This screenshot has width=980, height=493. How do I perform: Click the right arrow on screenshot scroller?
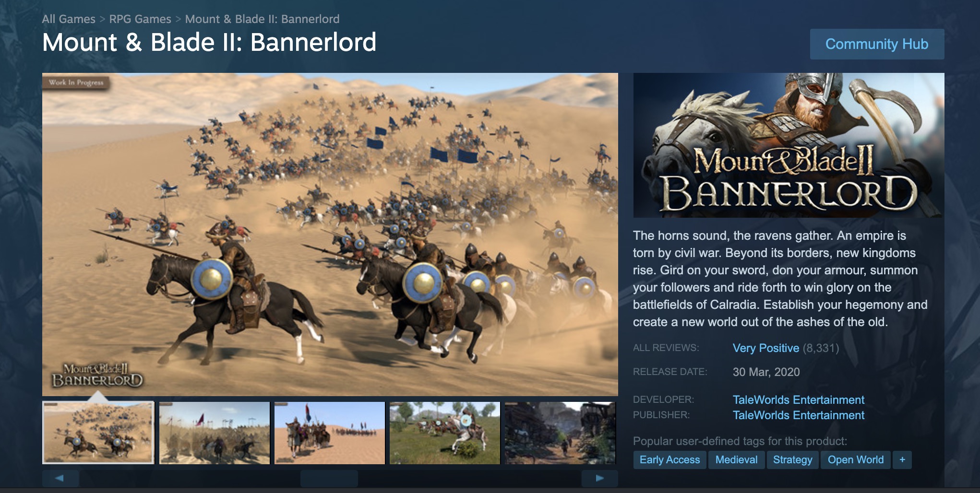tap(599, 478)
